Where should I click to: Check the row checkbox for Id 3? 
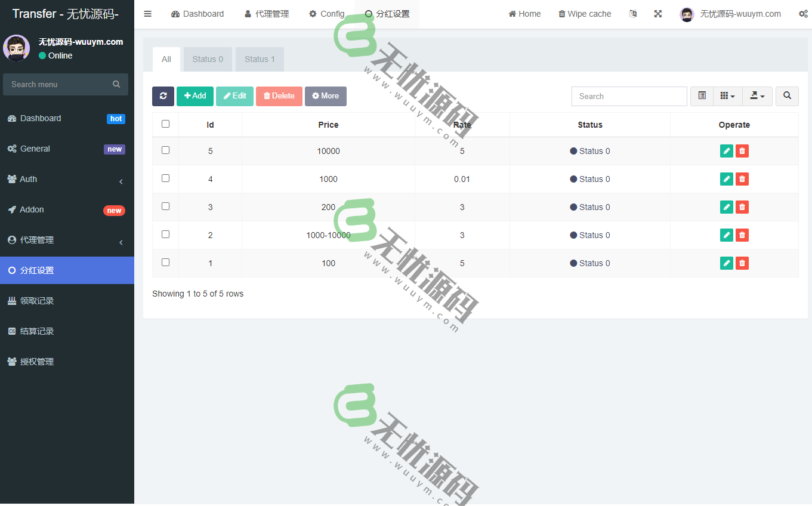coord(165,206)
